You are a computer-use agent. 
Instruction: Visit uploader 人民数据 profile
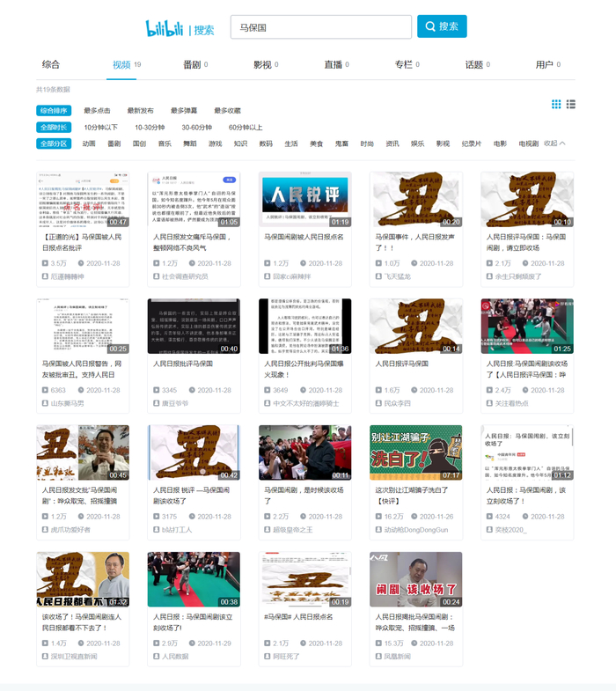tap(175, 656)
